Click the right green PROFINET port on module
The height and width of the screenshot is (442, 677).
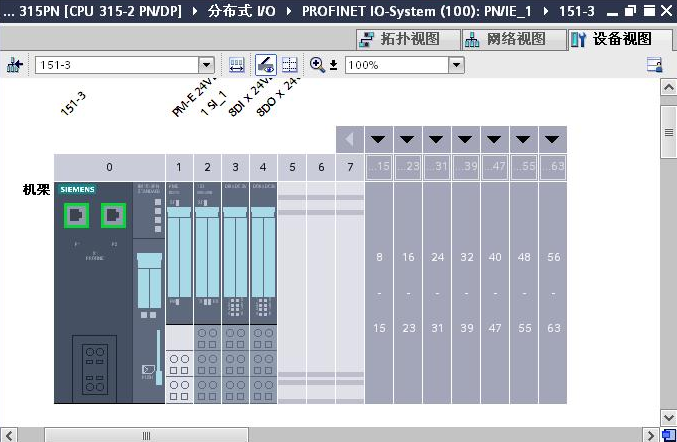coord(113,214)
